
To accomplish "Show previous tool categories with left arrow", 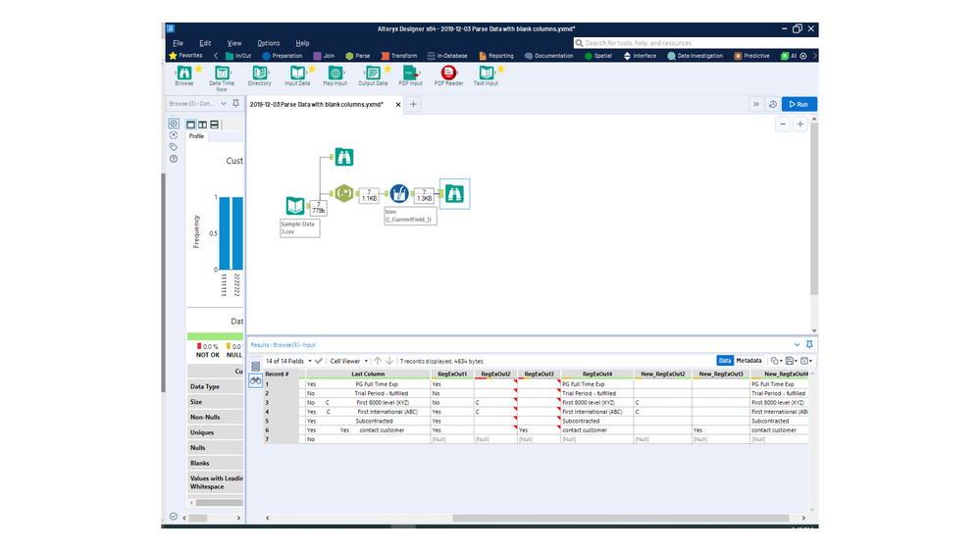I will [216, 56].
